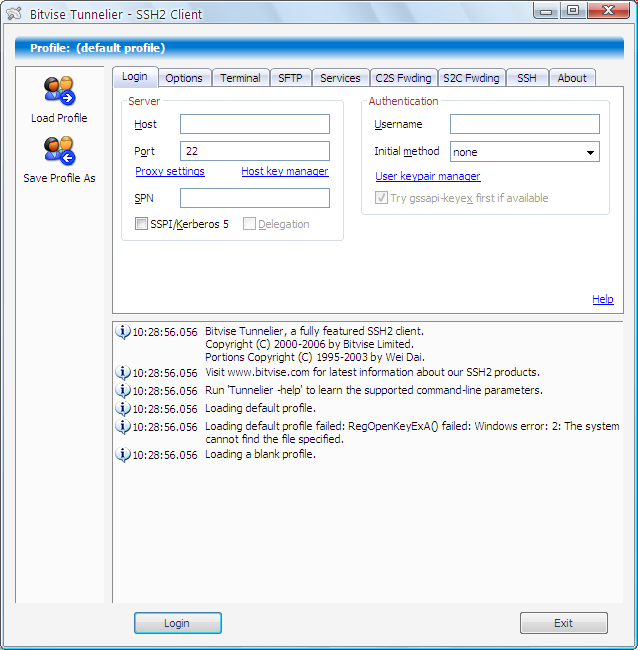Close the Bitvise Tunnelier window
Screen dimensions: 638x650
tap(608, 11)
